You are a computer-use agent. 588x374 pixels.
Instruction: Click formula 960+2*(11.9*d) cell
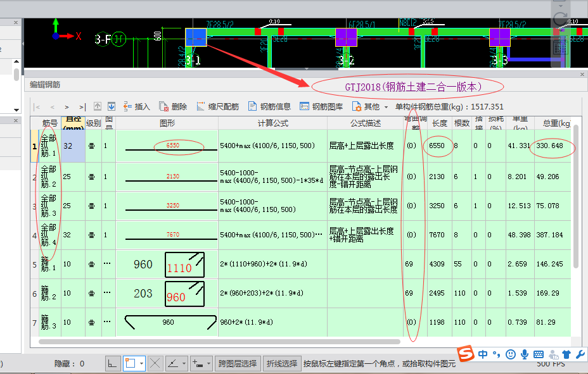[x=272, y=322]
